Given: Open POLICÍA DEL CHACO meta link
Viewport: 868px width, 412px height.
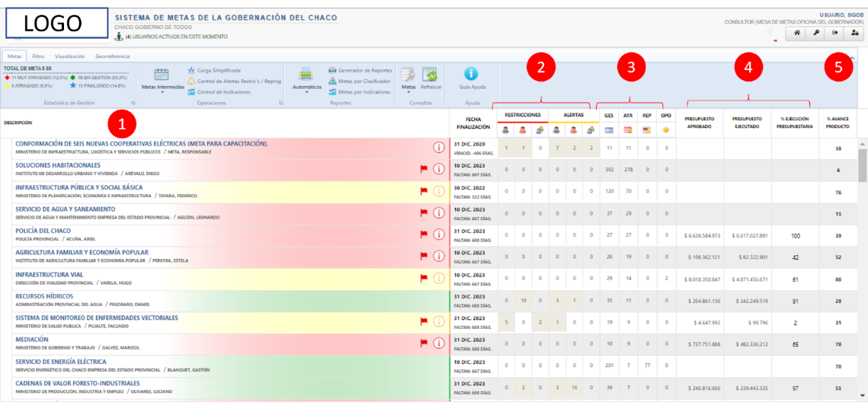Looking at the screenshot, I should [x=43, y=231].
